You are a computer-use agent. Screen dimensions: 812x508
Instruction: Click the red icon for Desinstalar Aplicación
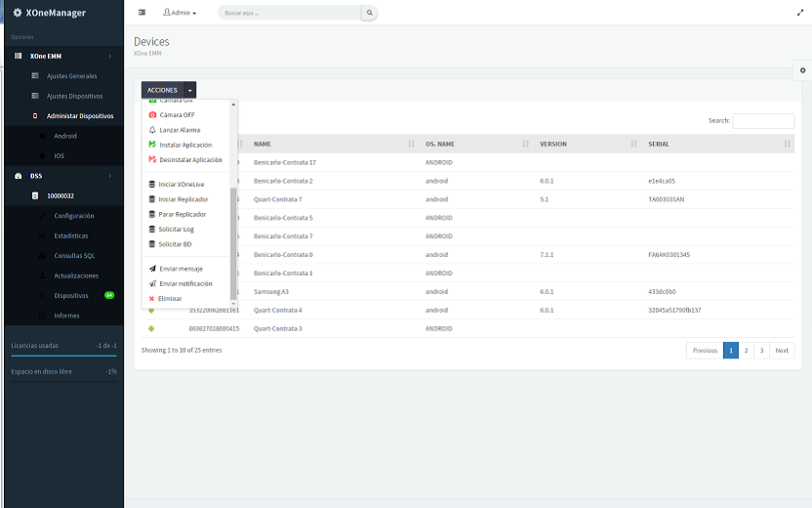(152, 159)
